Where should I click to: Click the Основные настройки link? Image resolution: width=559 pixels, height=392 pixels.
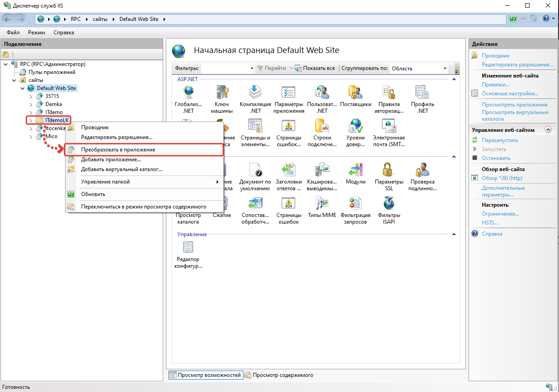[x=510, y=94]
